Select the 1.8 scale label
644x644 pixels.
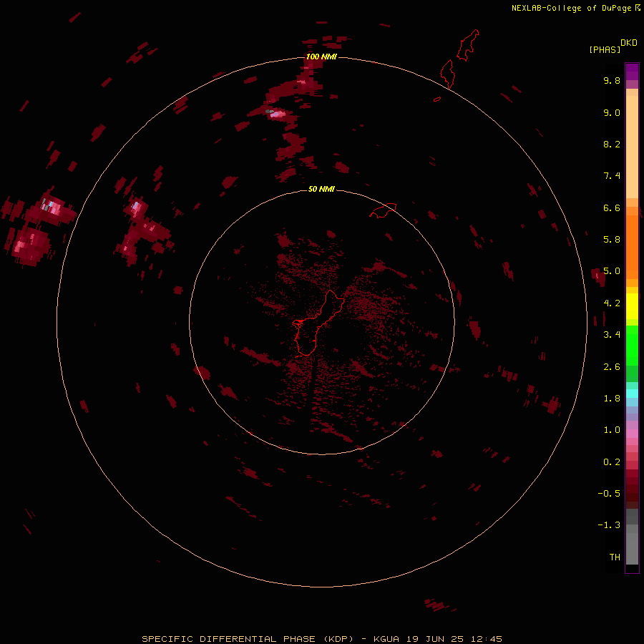tap(612, 399)
